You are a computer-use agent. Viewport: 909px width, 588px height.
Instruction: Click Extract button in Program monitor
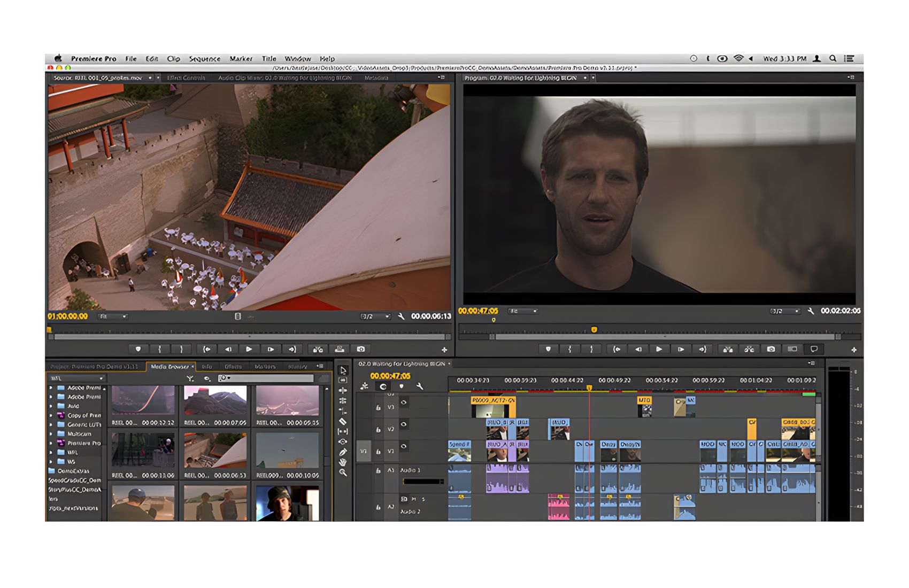749,349
